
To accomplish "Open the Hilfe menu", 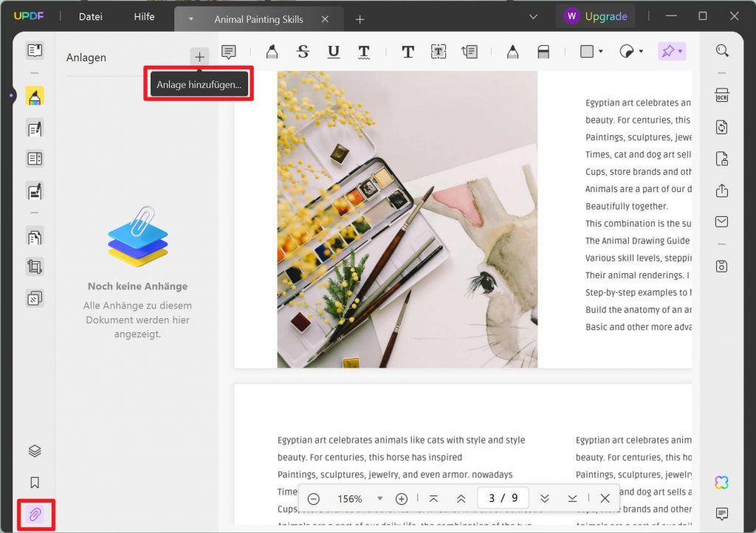I will point(144,16).
